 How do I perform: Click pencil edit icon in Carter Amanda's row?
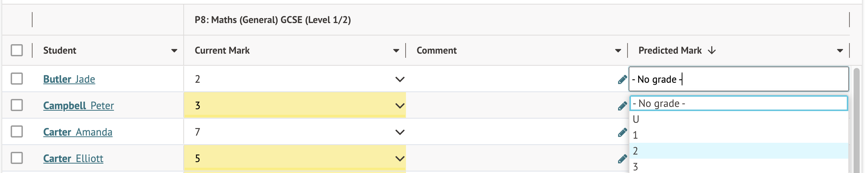pos(622,132)
